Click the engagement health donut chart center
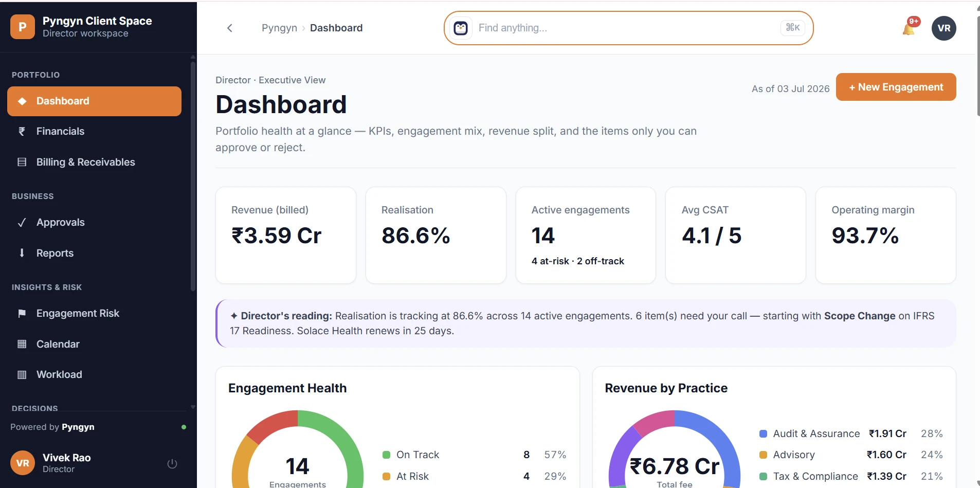Screen dimensions: 980x488 297,467
